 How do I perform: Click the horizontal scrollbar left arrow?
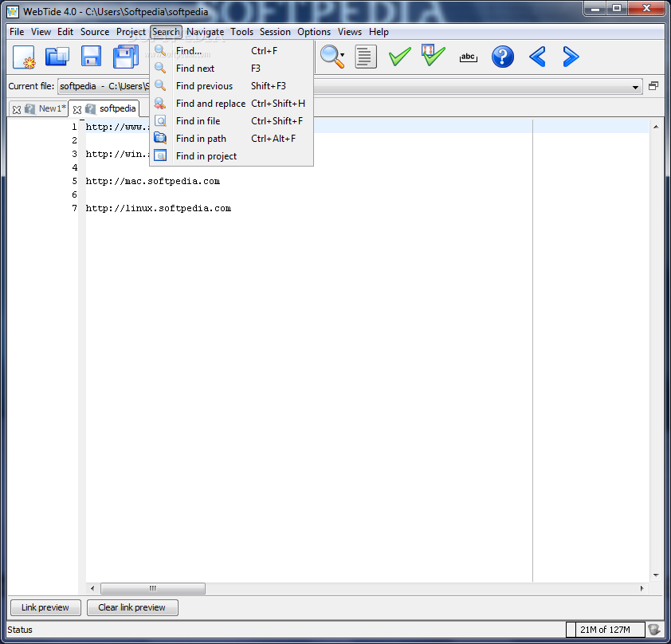(92, 588)
